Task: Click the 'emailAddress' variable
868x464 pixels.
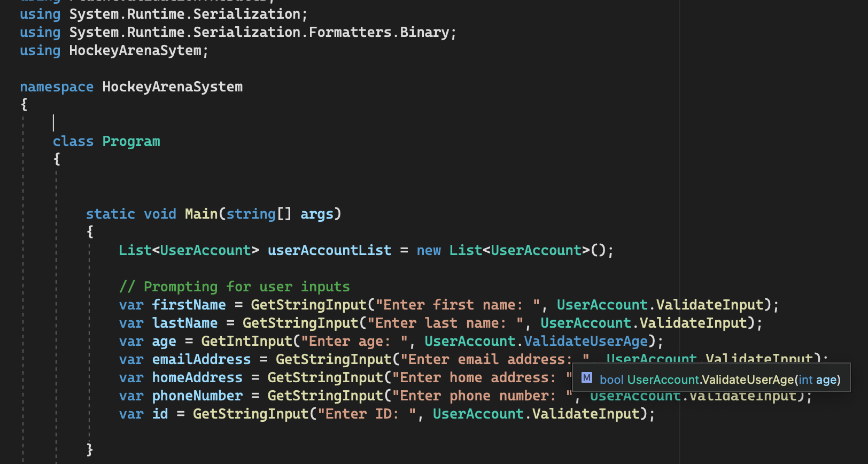Action: [201, 360]
